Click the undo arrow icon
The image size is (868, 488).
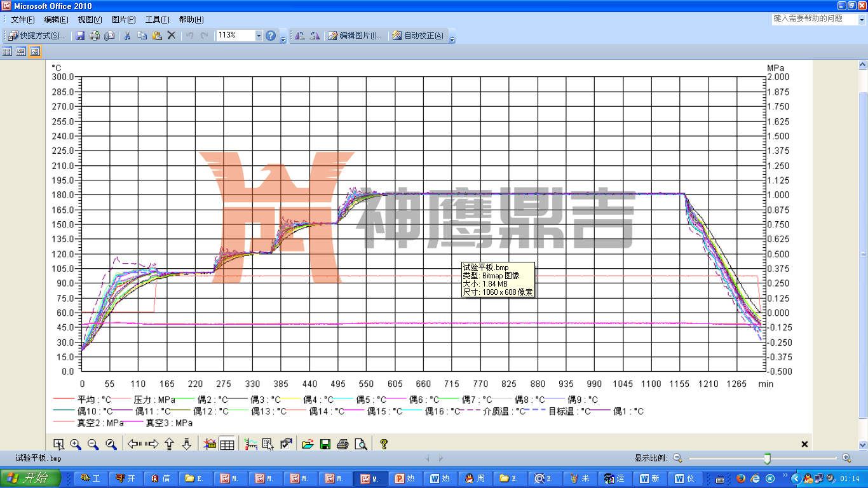189,36
